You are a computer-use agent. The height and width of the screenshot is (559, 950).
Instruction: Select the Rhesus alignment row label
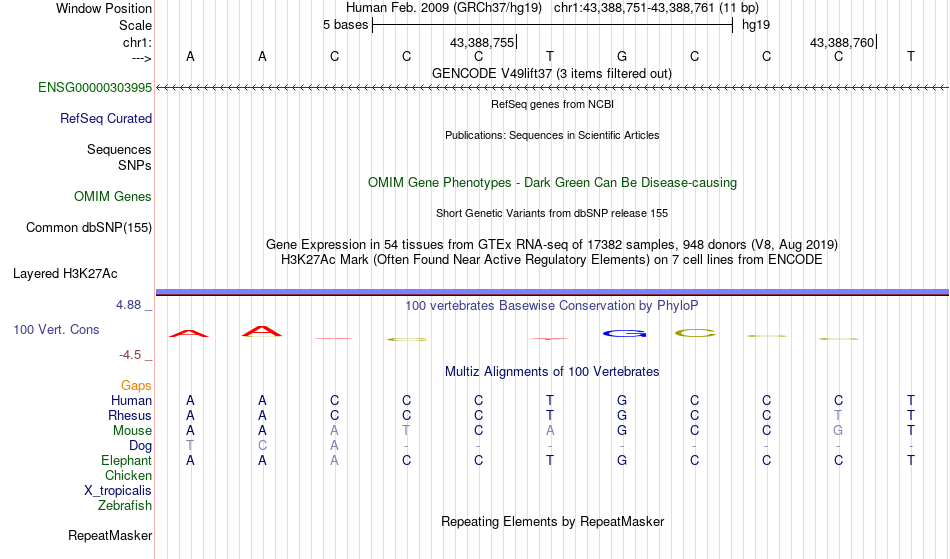[x=130, y=416]
